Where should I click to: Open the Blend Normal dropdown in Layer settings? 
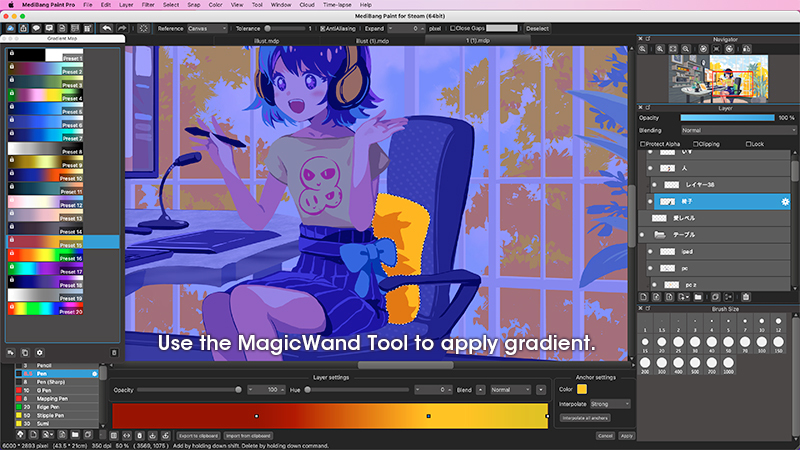pyautogui.click(x=511, y=390)
